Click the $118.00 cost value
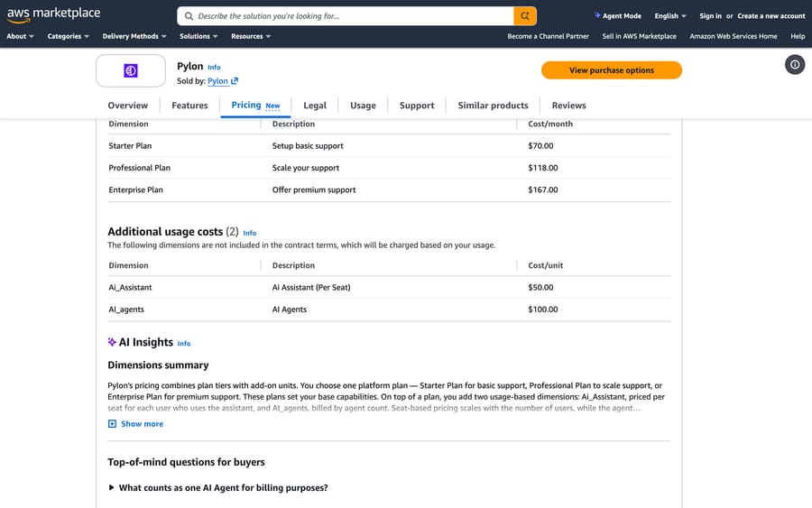Viewport: 812px width, 508px height. 543,168
